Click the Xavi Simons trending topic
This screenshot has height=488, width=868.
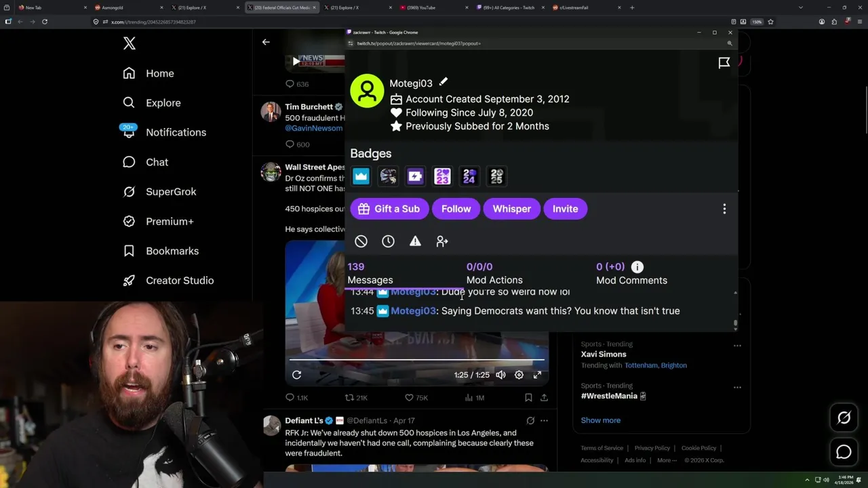click(x=604, y=354)
